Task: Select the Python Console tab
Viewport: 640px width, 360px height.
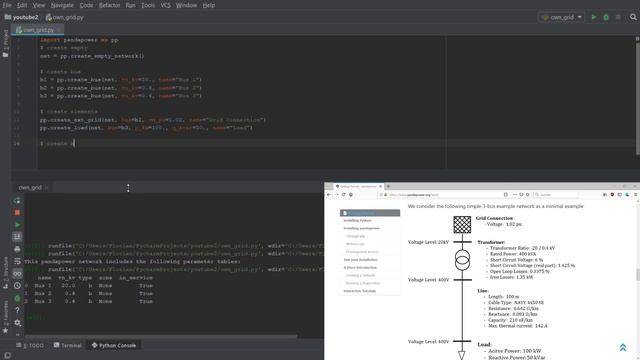Action: [x=113, y=345]
